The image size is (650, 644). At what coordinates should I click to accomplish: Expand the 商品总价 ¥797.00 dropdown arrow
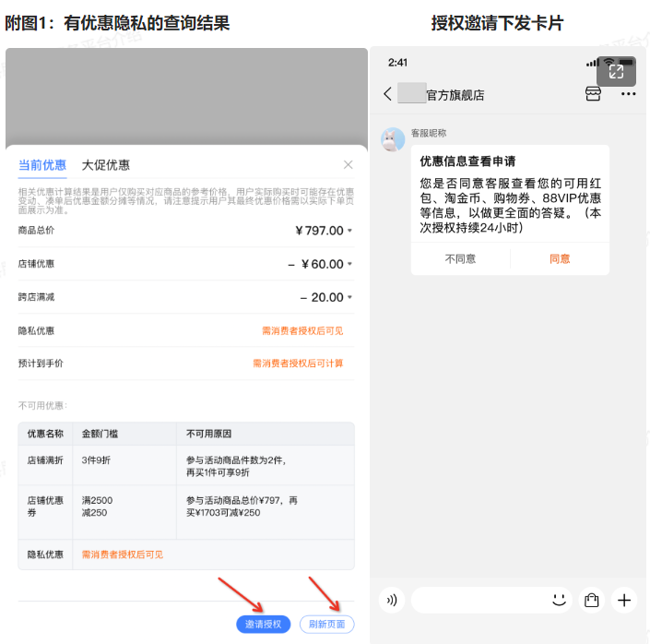coord(349,231)
